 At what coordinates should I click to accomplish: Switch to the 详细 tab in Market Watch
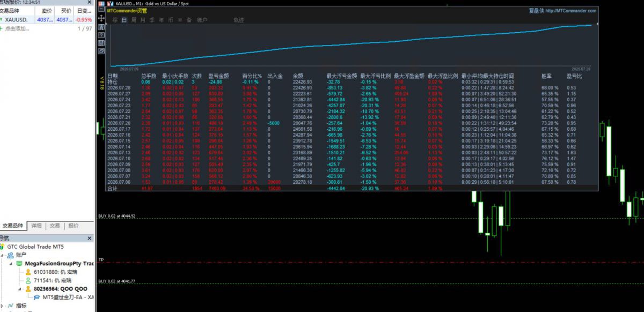tap(36, 226)
